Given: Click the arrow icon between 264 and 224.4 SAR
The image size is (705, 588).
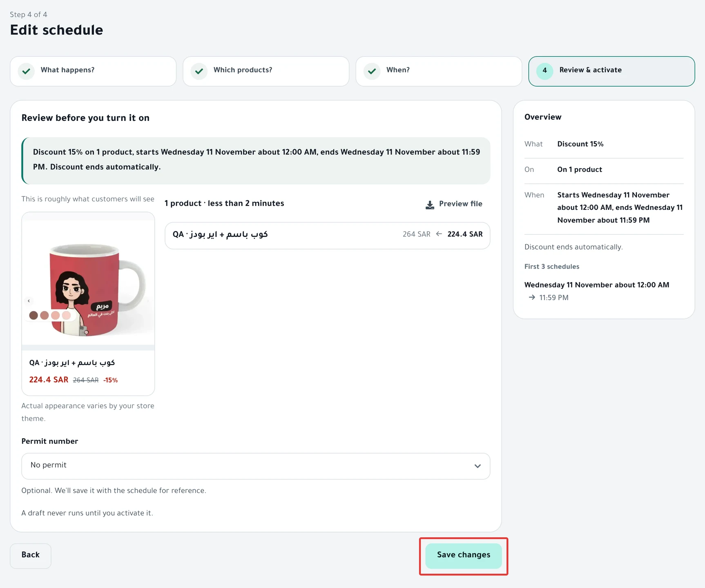Looking at the screenshot, I should [439, 234].
